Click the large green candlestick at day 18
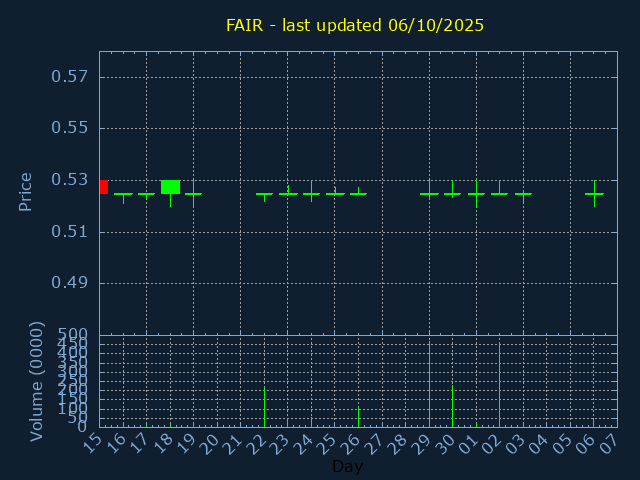Viewport: 640px width, 480px height. 170,187
